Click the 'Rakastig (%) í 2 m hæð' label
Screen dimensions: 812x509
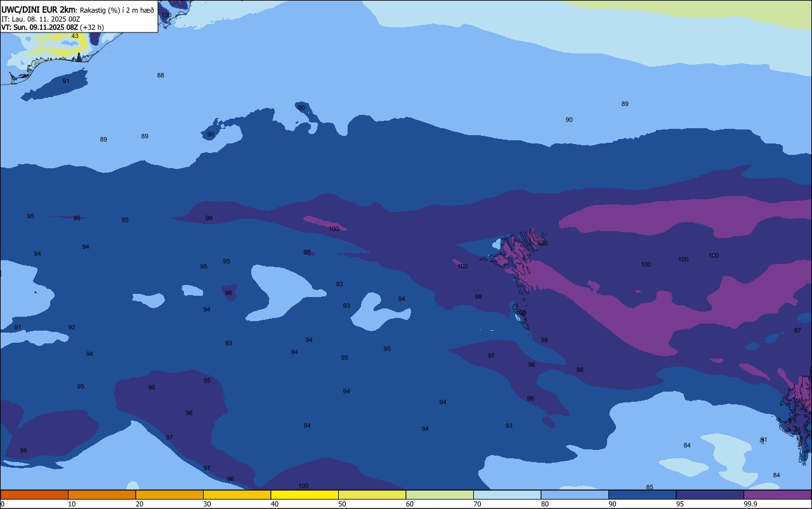pos(117,10)
